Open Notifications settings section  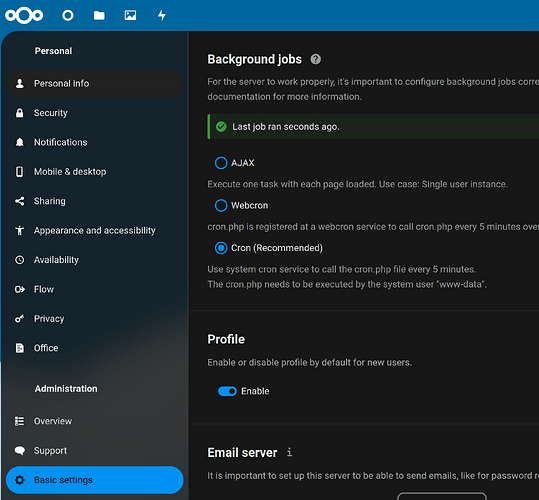(x=95, y=142)
